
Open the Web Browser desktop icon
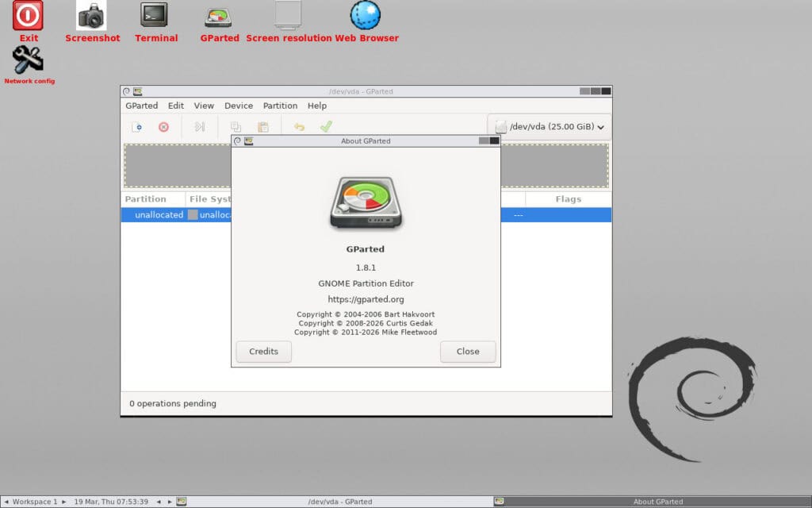366,14
